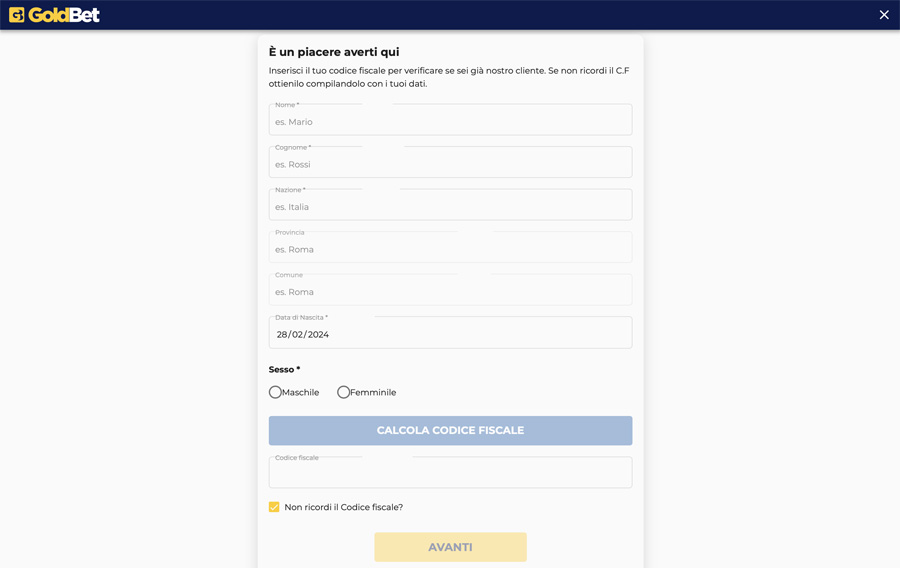Click the Calcola Codice Fiscale button
900x568 pixels.
pos(451,430)
